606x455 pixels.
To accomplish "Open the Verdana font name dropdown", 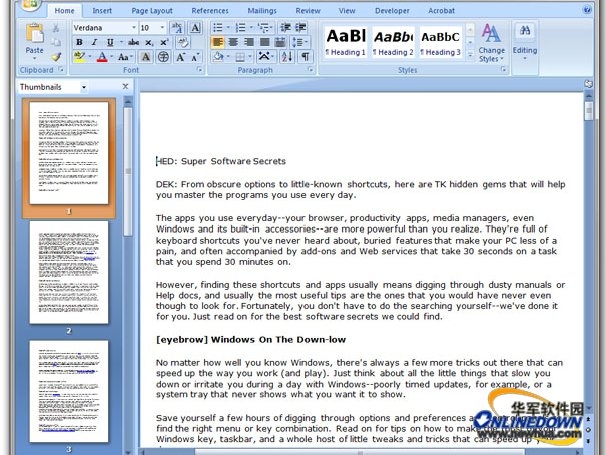I will [134, 28].
